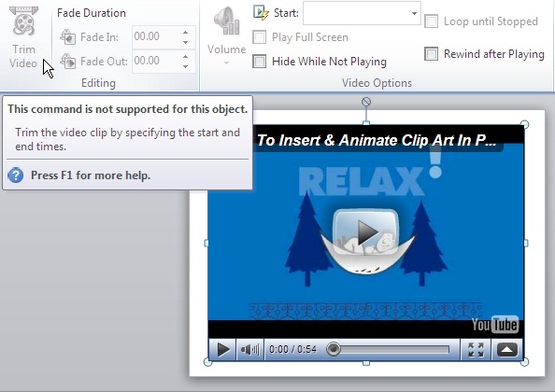Increase Fade In duration with up arrow
The width and height of the screenshot is (555, 392).
click(x=186, y=33)
